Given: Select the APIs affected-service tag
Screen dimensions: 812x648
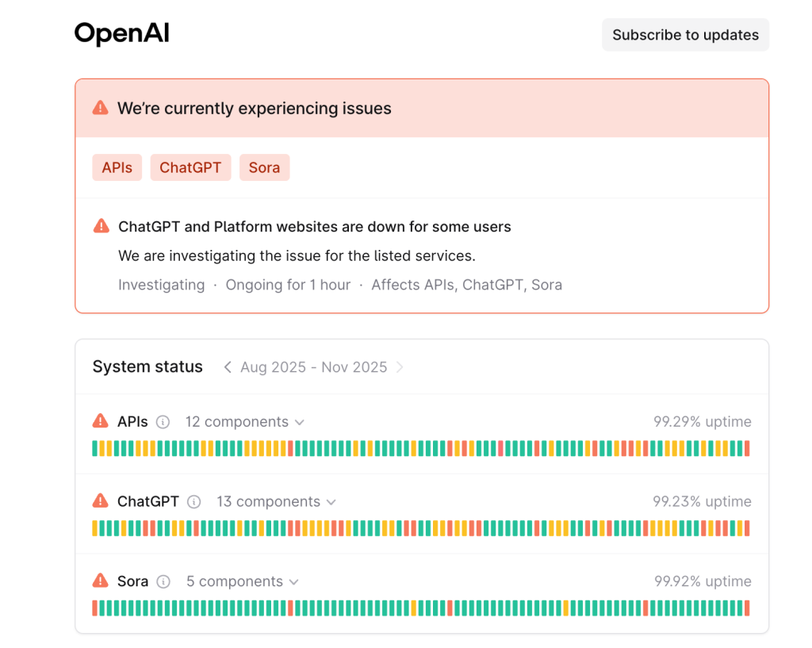Looking at the screenshot, I should coord(117,167).
